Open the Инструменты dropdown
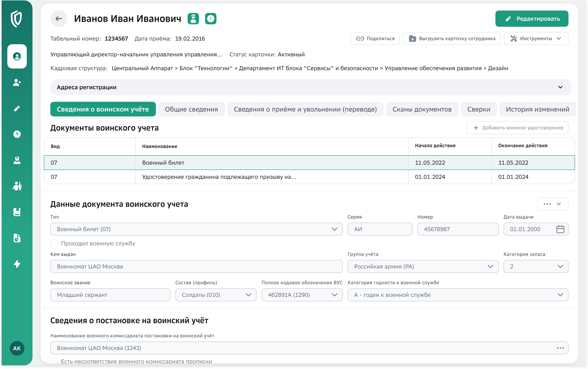This screenshot has width=588, height=369. pyautogui.click(x=536, y=39)
